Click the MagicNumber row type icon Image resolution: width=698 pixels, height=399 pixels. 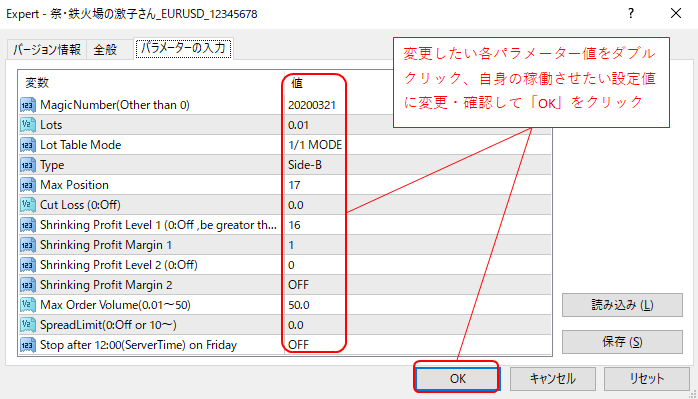click(x=28, y=105)
